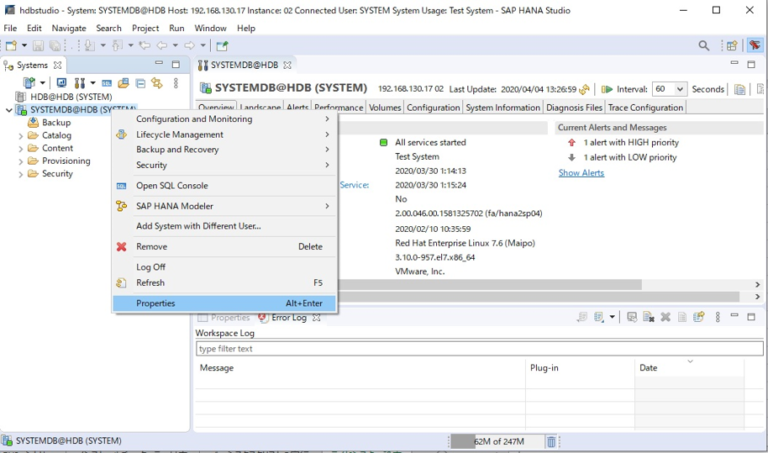This screenshot has height=453, width=768.
Task: Click the type filter text field
Action: click(x=478, y=349)
